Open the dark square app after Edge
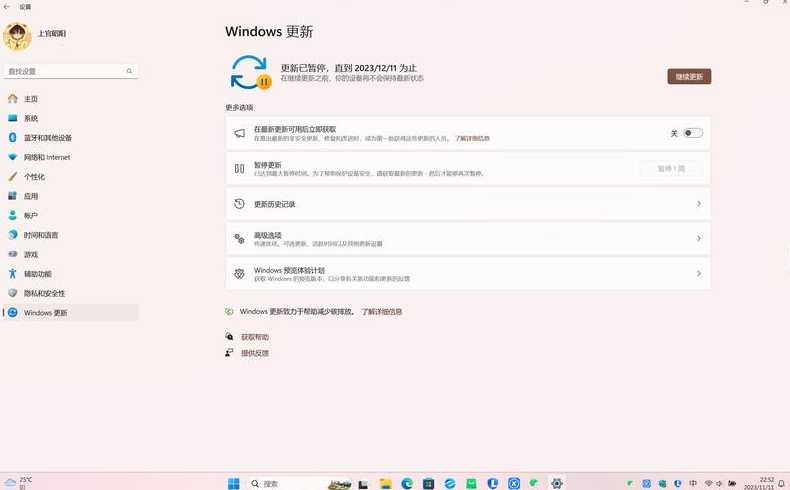The width and height of the screenshot is (790, 490). point(428,483)
